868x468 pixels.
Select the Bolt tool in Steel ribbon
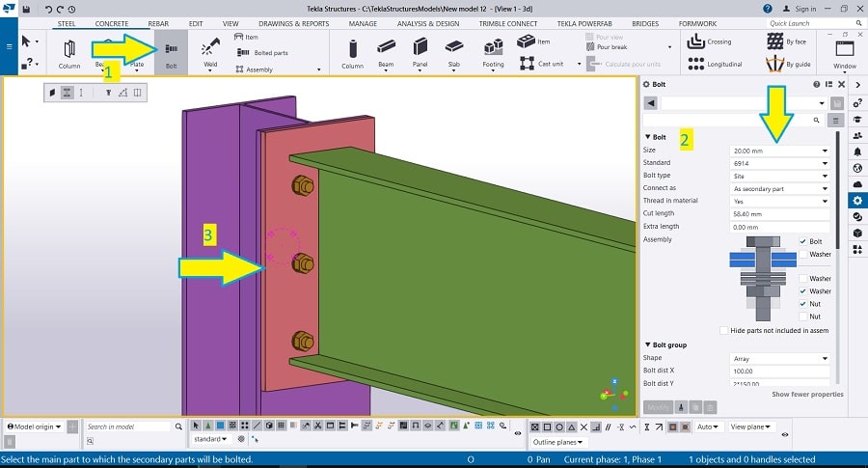(171, 51)
